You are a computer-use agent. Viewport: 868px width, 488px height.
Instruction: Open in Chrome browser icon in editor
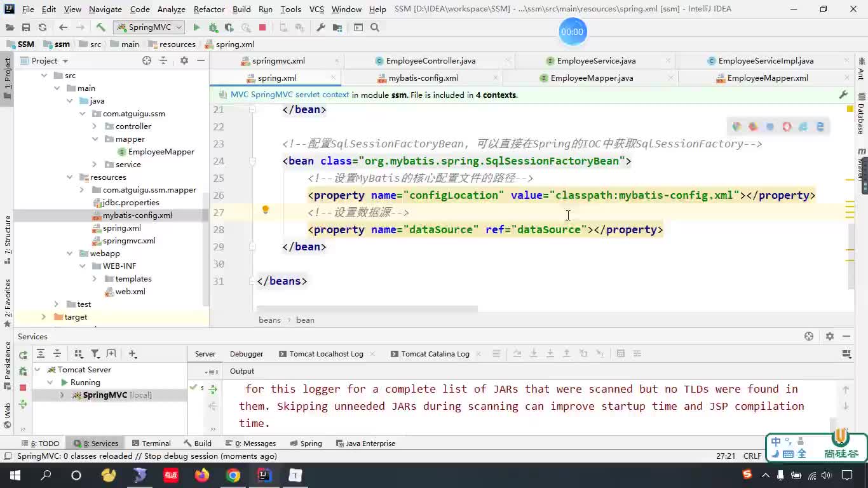[736, 126]
